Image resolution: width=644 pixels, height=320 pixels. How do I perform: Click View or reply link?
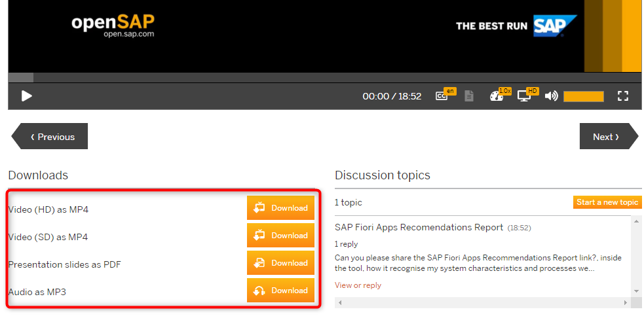pos(358,285)
